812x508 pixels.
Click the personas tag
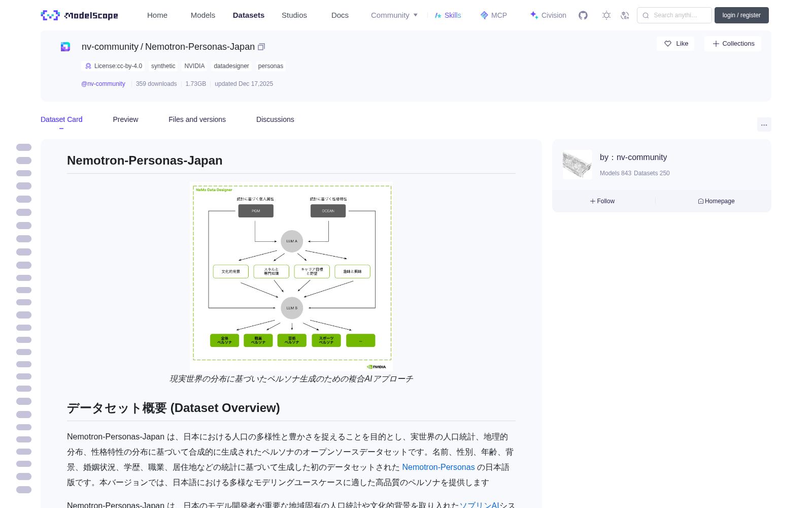(270, 66)
